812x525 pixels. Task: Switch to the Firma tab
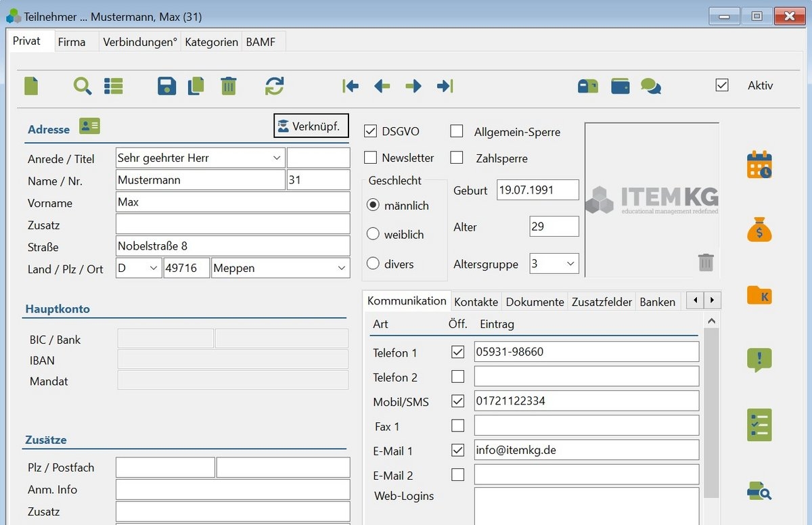coord(72,42)
